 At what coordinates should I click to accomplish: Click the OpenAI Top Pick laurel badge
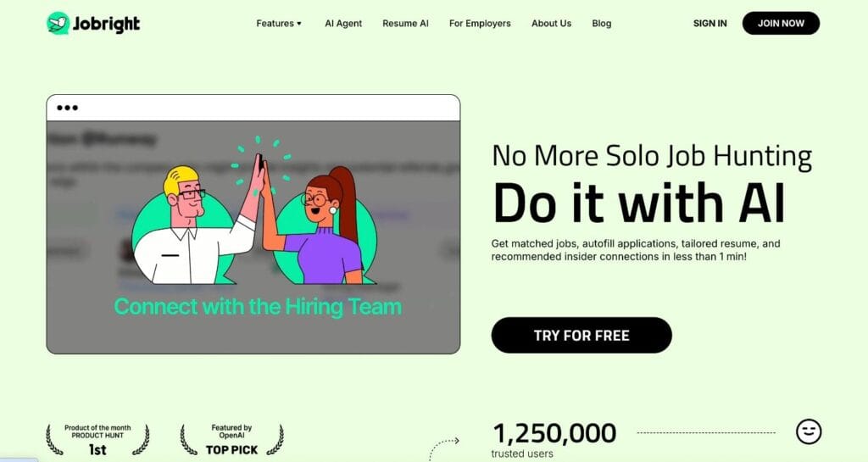(x=231, y=440)
